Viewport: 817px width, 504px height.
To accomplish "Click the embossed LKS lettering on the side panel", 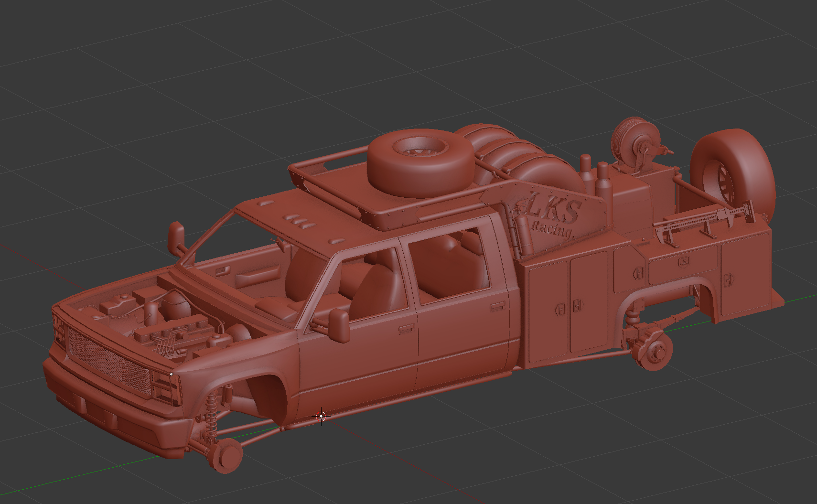I will click(x=553, y=209).
